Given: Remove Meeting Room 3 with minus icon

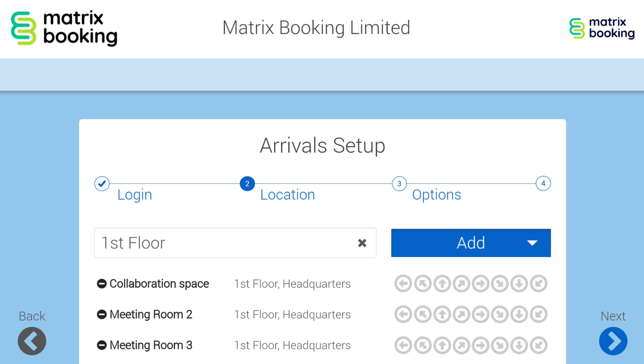Looking at the screenshot, I should pyautogui.click(x=101, y=345).
